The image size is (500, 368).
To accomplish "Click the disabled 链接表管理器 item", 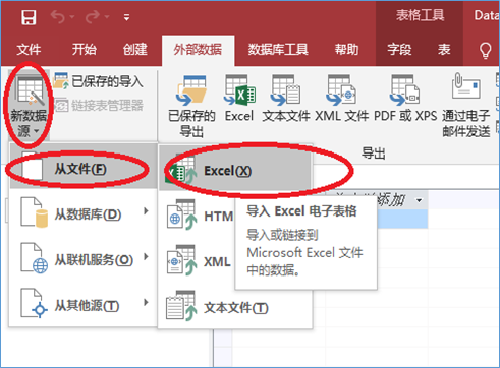I will click(99, 105).
